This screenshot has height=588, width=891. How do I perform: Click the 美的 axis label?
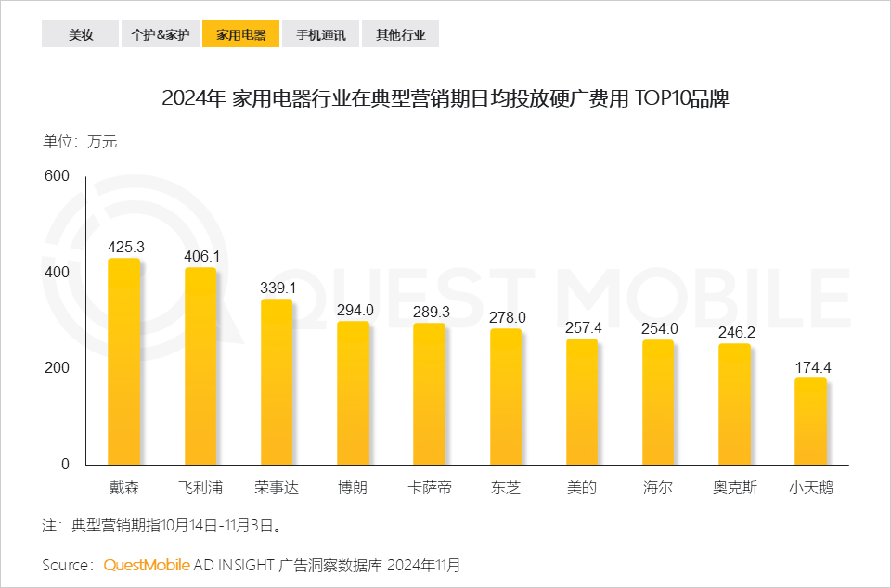[582, 488]
